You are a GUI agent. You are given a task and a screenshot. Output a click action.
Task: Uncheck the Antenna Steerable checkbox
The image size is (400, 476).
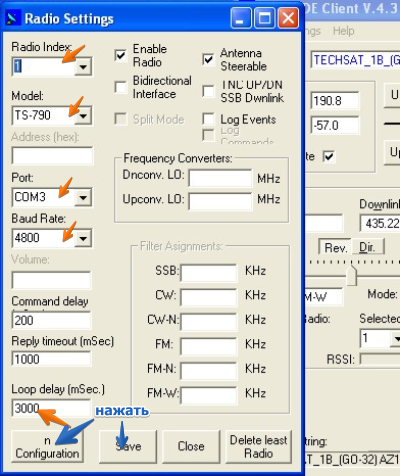pyautogui.click(x=208, y=59)
